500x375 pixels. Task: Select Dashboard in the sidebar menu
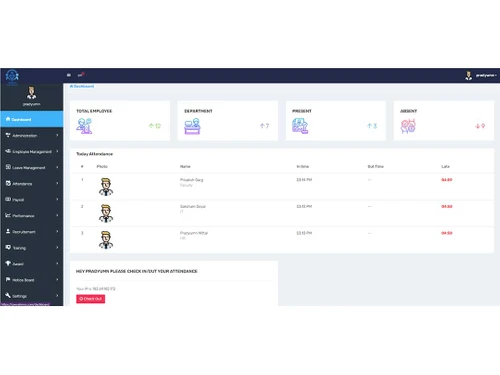(x=32, y=119)
